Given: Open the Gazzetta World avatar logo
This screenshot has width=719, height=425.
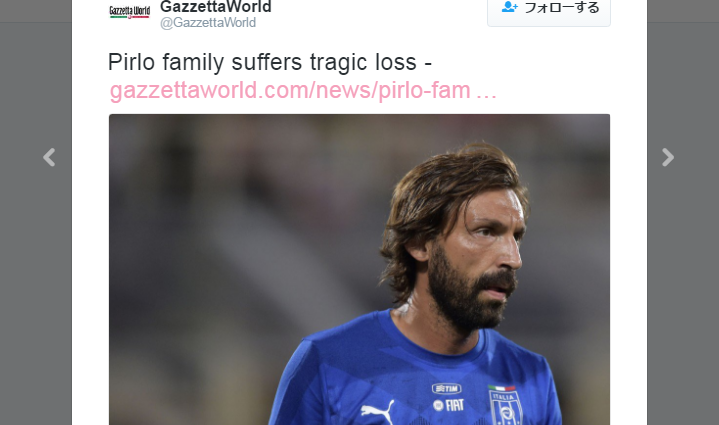Looking at the screenshot, I should click(x=130, y=11).
